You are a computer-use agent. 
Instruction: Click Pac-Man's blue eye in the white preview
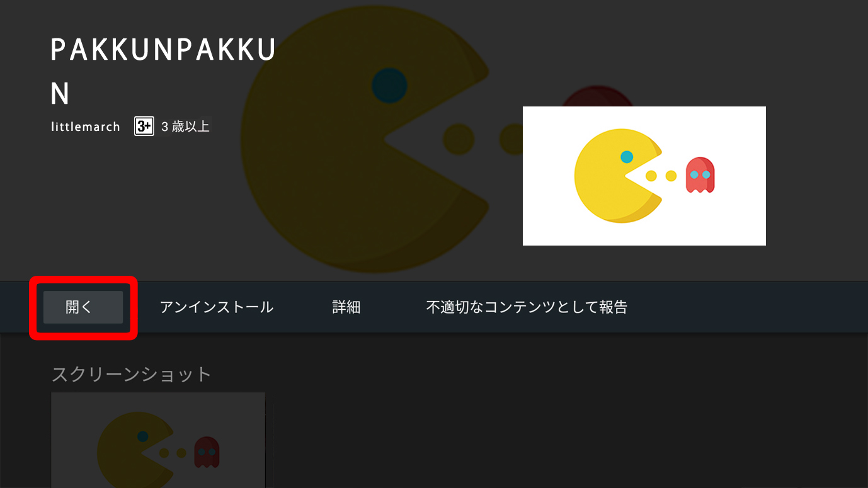(x=627, y=157)
